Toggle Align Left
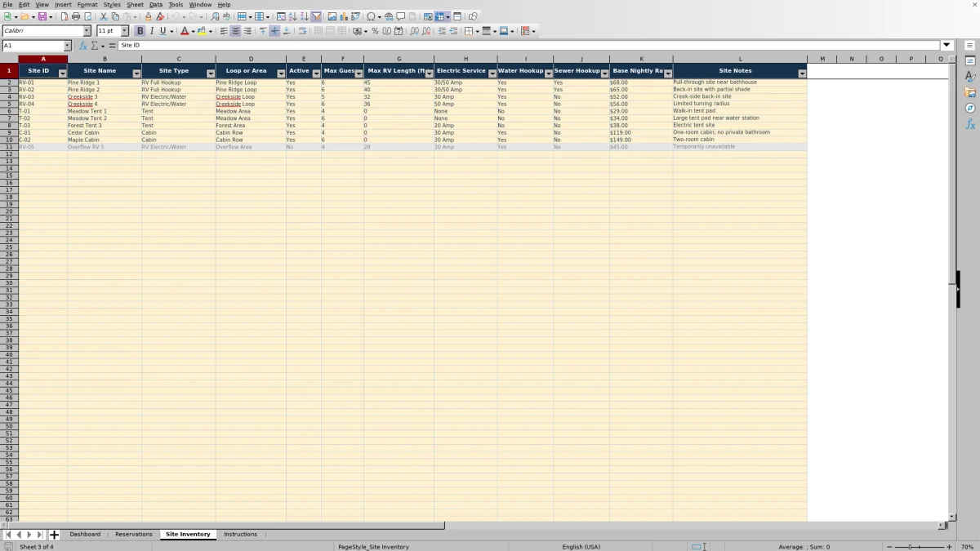980x551 pixels. (224, 31)
